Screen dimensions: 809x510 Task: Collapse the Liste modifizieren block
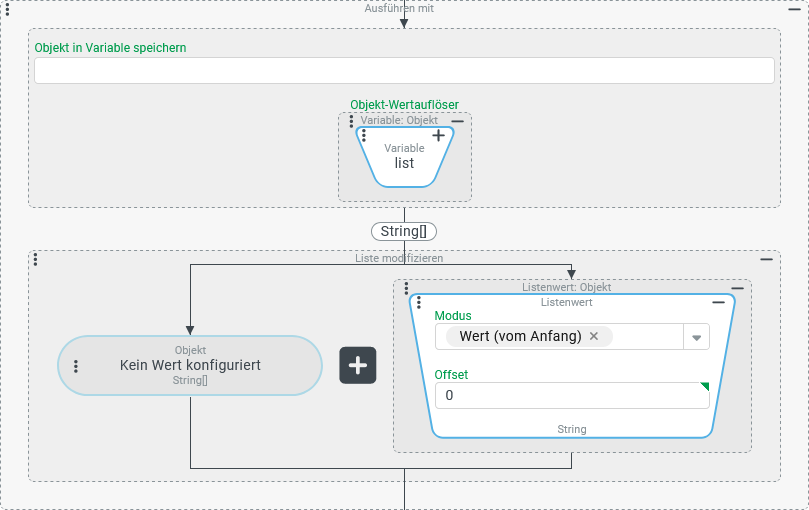(x=766, y=259)
